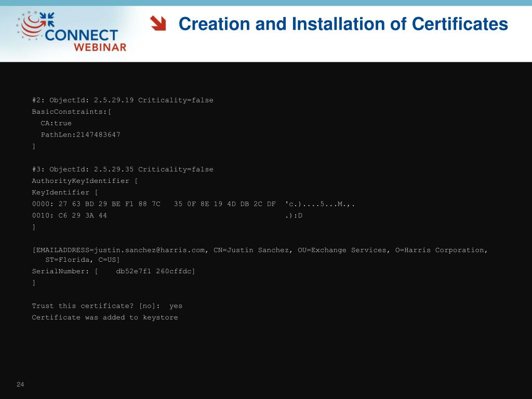The height and width of the screenshot is (399, 532).
Task: Click the 'BasicConstraints:[' line
Action: tap(72, 112)
